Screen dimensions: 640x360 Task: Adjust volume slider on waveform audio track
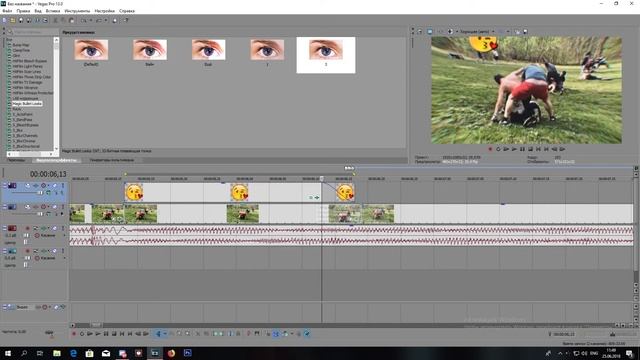(26, 236)
